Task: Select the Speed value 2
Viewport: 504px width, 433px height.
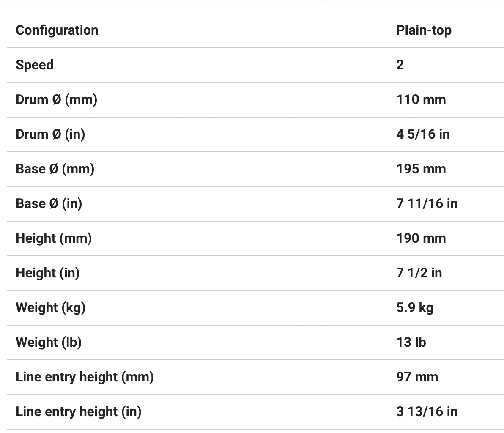Action: (x=400, y=65)
